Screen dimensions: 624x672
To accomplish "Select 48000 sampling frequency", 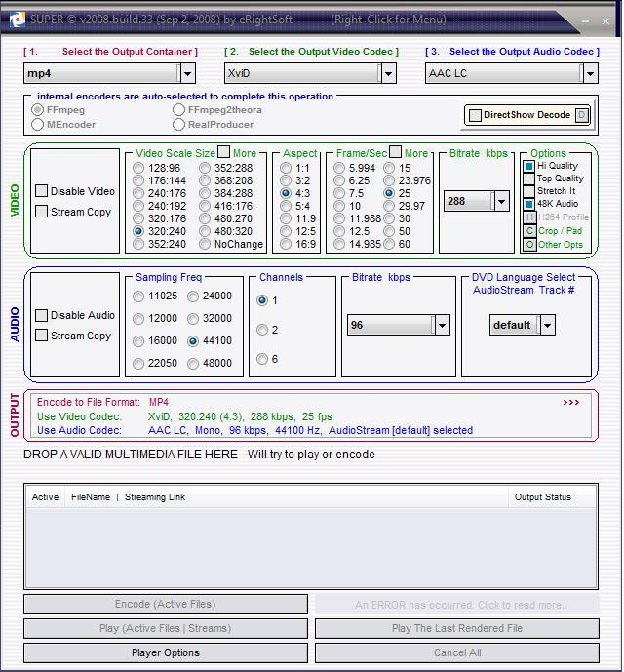I will click(x=193, y=364).
